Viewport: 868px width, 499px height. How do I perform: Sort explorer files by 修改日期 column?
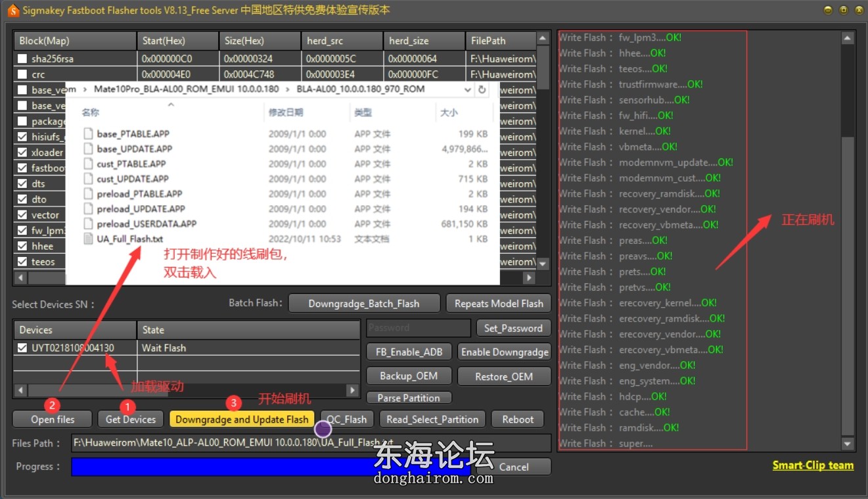(x=286, y=113)
